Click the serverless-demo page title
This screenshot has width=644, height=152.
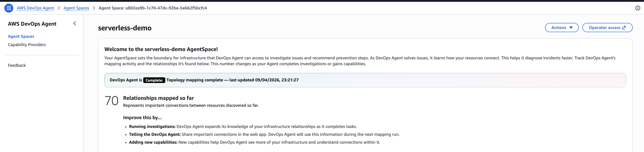pyautogui.click(x=125, y=28)
